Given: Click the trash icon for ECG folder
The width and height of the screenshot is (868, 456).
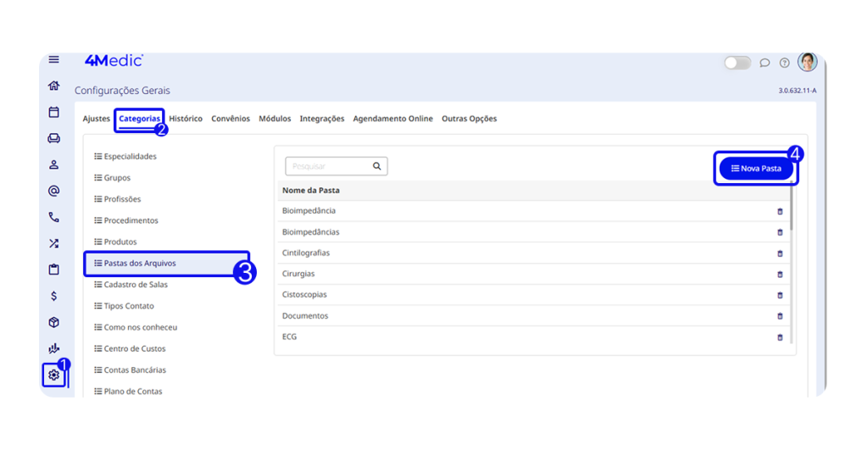Looking at the screenshot, I should point(780,337).
